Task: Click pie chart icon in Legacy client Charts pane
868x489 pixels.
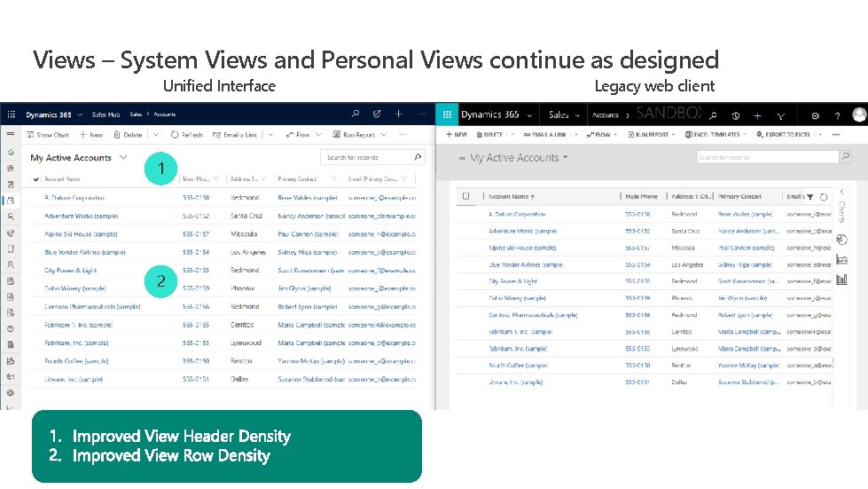Action: point(842,240)
